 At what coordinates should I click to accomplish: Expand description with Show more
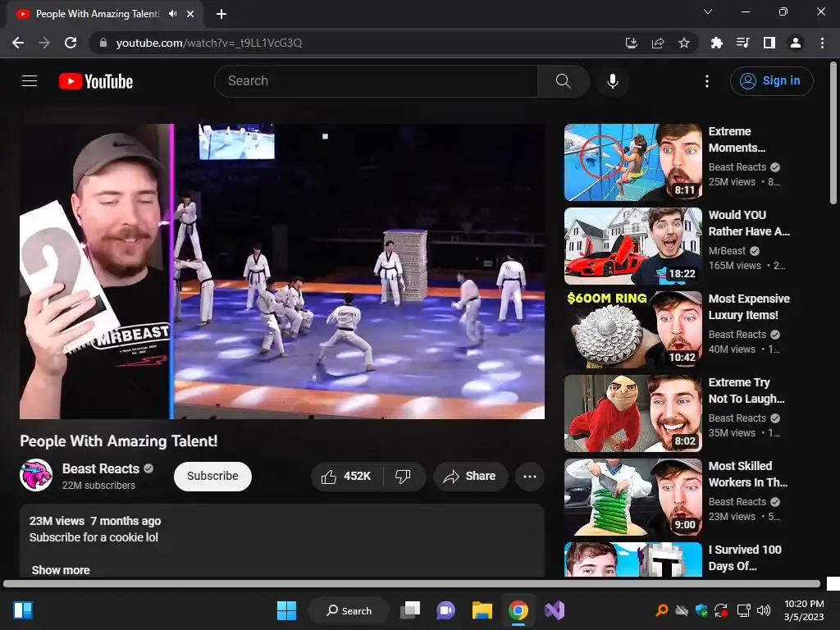click(x=61, y=570)
